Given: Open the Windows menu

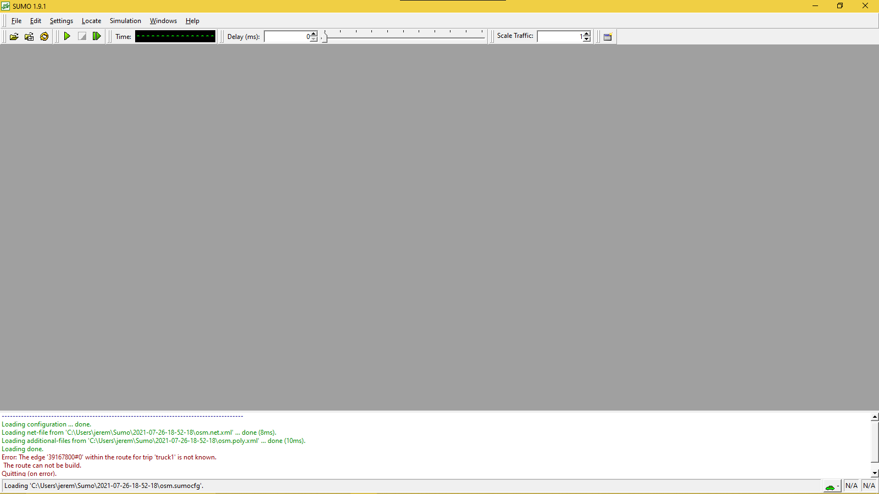Looking at the screenshot, I should point(163,21).
